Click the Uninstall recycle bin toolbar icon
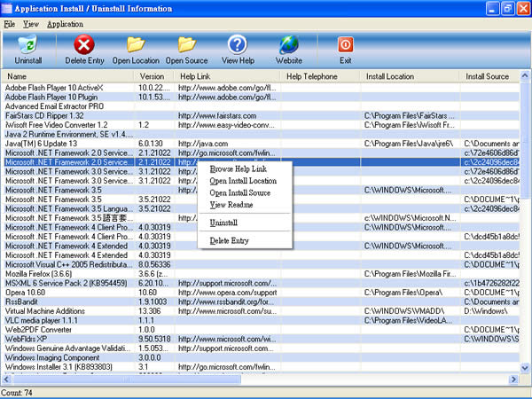Viewport: 532px width, 399px height. (27, 44)
